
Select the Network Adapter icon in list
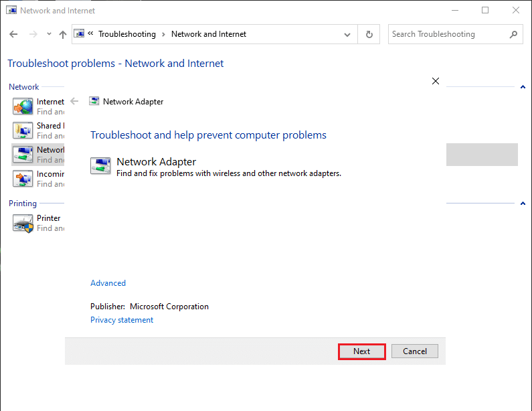[x=23, y=154]
